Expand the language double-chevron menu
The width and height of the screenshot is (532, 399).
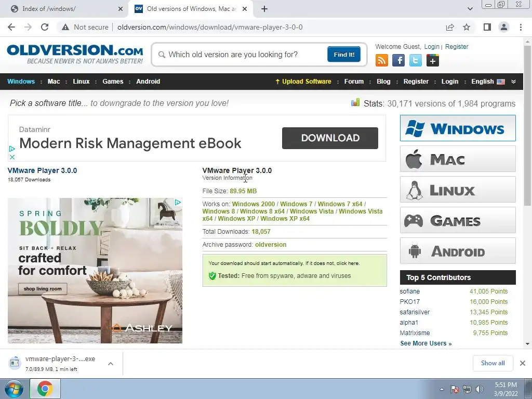pos(513,82)
